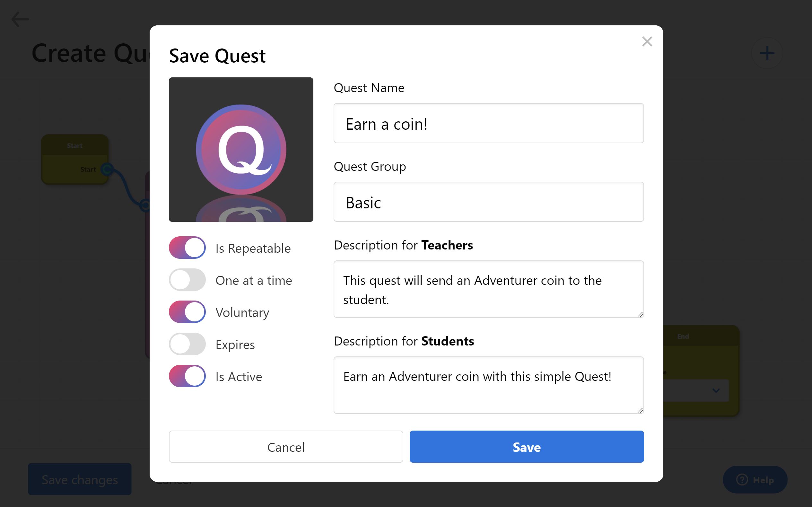Disable the Voluntary switch
The image size is (812, 507).
pyautogui.click(x=188, y=312)
